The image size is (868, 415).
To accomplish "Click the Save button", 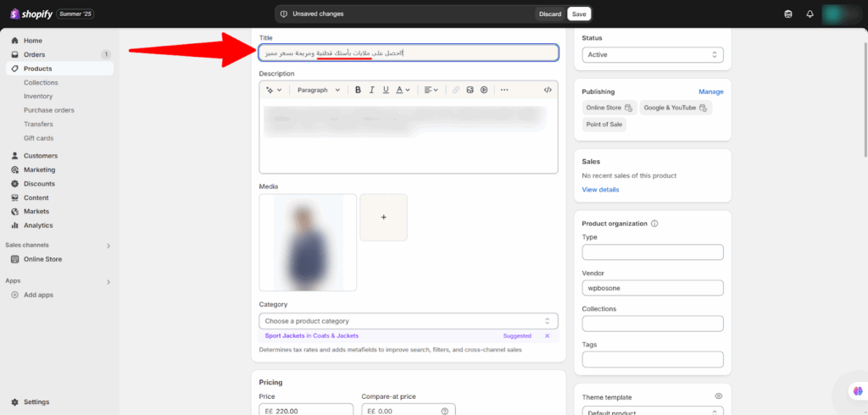I will (x=579, y=14).
